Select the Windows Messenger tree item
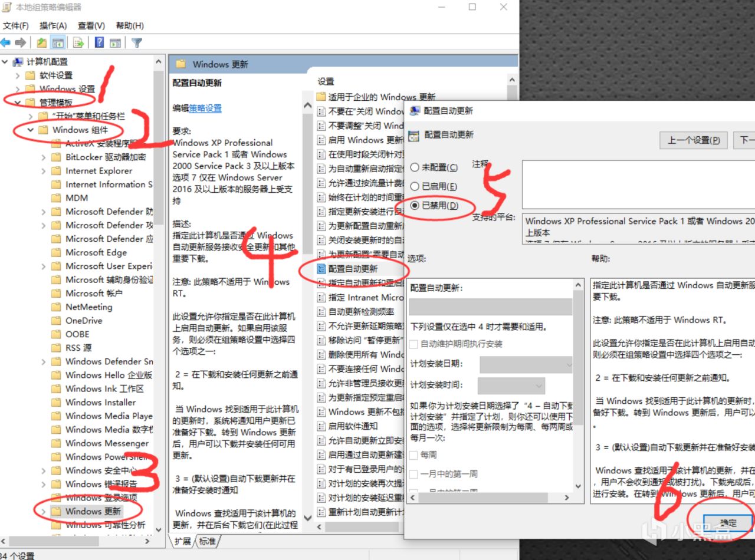This screenshot has width=755, height=560. (107, 443)
